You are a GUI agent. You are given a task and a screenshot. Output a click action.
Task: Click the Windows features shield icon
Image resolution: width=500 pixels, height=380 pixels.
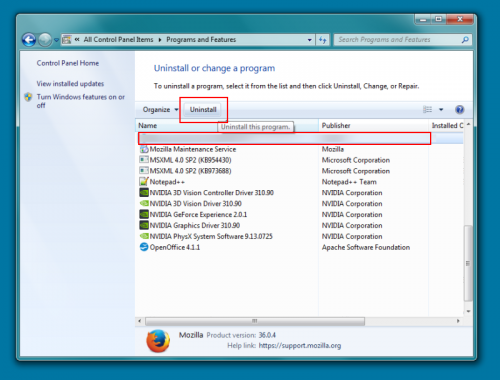pos(28,97)
